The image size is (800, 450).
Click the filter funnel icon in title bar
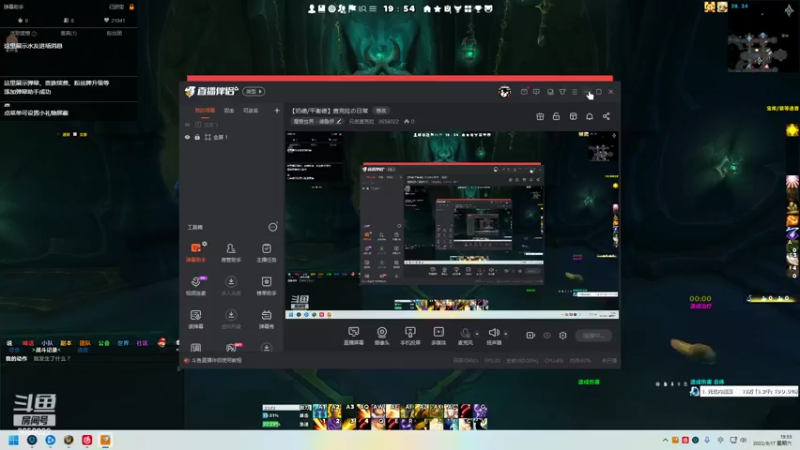tap(562, 92)
